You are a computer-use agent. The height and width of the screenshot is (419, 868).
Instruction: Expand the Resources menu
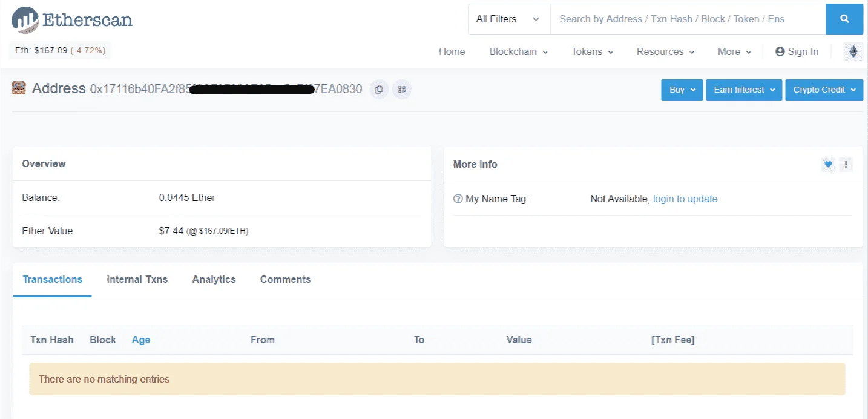tap(666, 52)
